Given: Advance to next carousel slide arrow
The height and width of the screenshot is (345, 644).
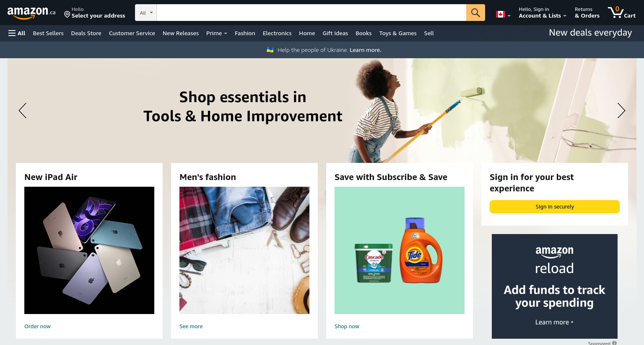Looking at the screenshot, I should pos(621,111).
